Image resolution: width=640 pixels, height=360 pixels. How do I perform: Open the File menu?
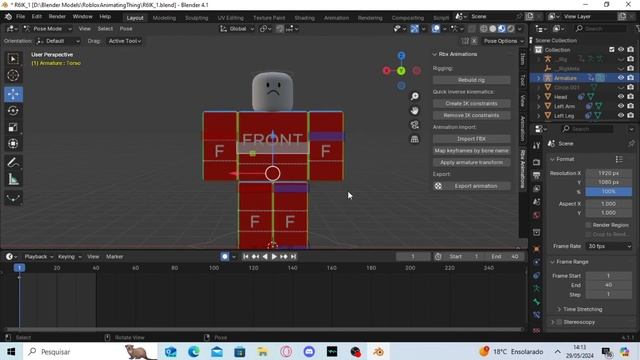pos(20,17)
